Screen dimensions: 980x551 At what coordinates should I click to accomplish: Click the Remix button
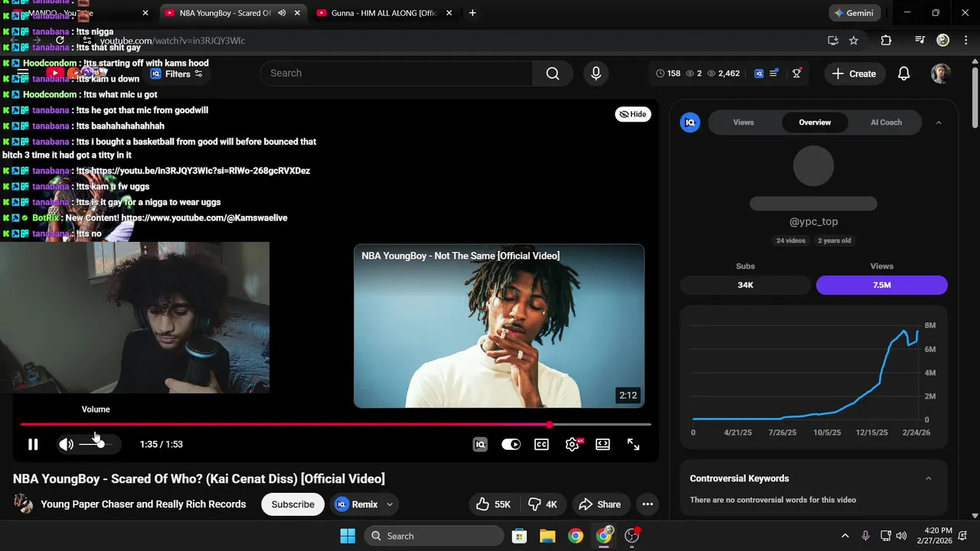tap(356, 504)
